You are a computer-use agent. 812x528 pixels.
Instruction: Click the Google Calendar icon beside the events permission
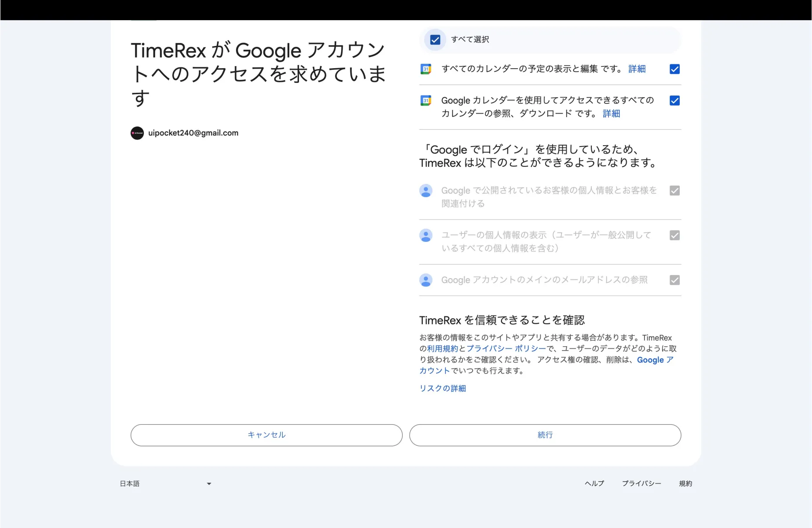pos(426,69)
